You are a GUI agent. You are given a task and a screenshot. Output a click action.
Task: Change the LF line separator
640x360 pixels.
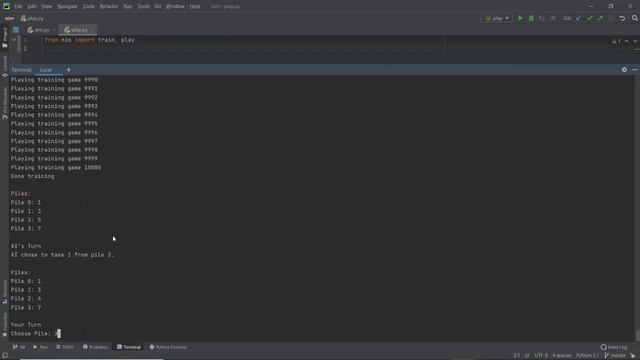click(x=527, y=356)
